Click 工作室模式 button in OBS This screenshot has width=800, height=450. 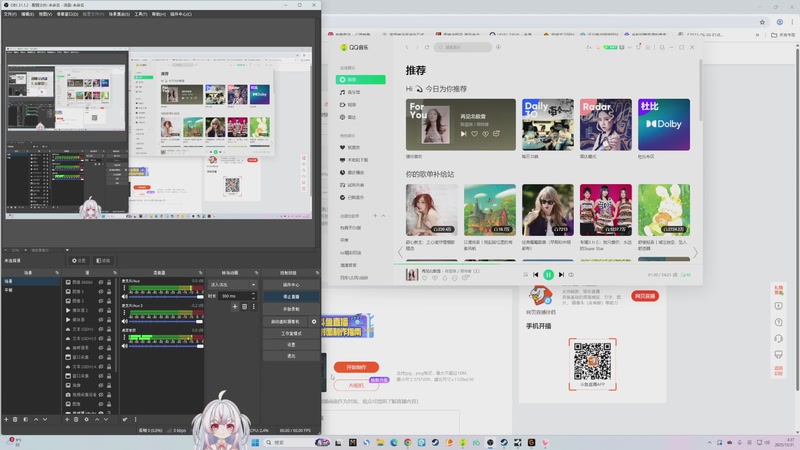point(291,333)
